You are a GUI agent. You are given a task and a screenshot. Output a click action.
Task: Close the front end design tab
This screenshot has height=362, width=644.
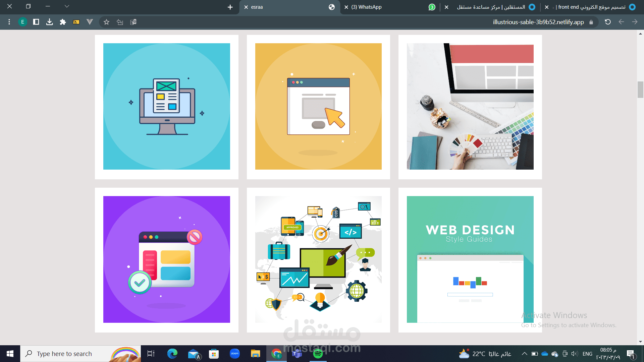(547, 7)
